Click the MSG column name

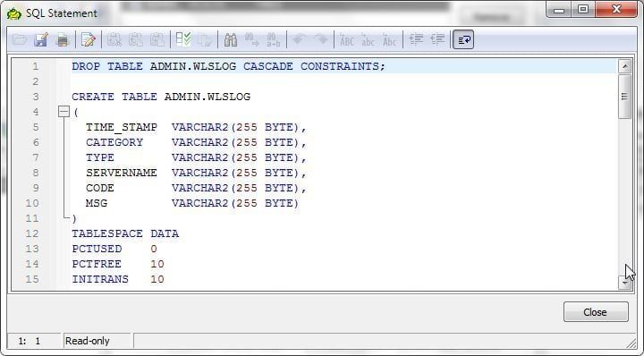click(97, 203)
